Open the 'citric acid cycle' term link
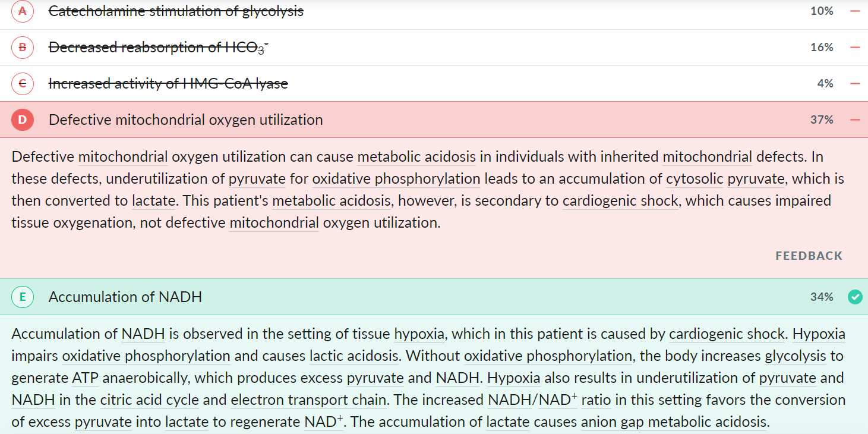This screenshot has height=434, width=868. pos(149,400)
